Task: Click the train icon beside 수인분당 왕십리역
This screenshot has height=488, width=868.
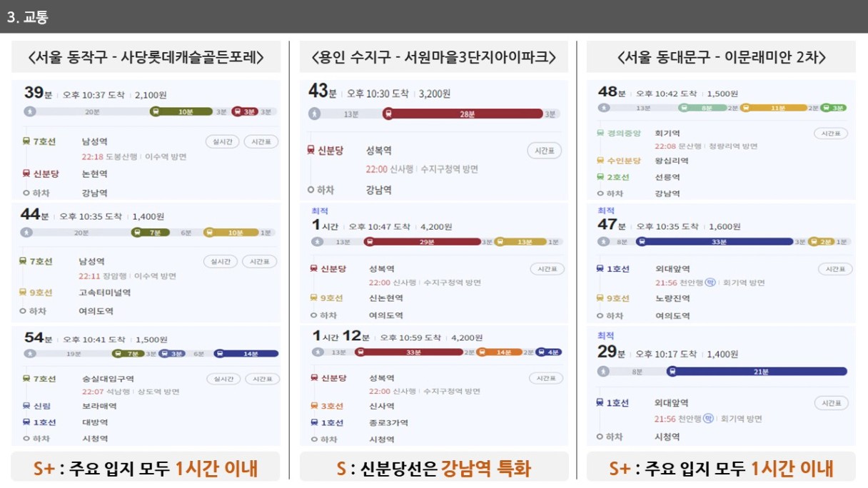Action: pos(601,161)
